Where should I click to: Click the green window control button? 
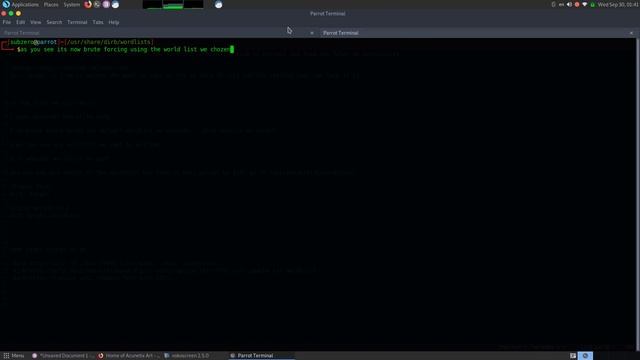tap(11, 13)
